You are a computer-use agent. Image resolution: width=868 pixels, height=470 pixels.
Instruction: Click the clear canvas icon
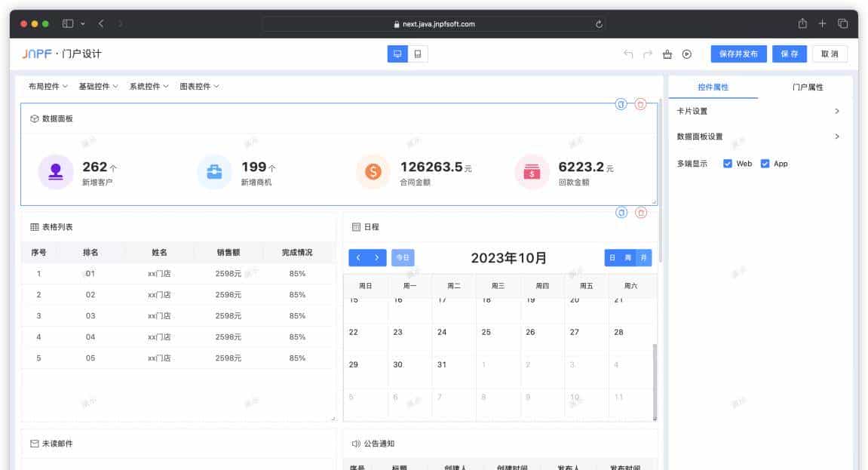(667, 54)
